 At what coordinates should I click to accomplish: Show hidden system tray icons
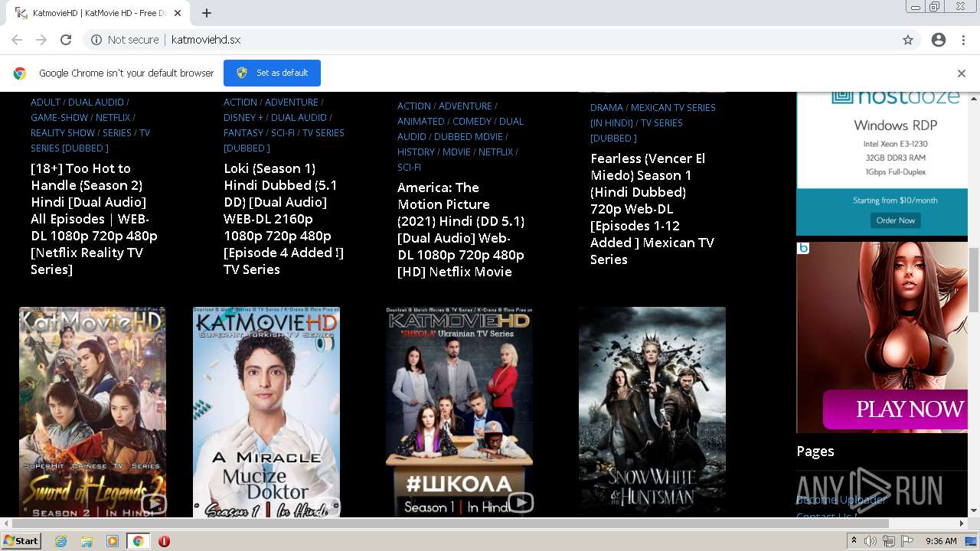click(854, 541)
